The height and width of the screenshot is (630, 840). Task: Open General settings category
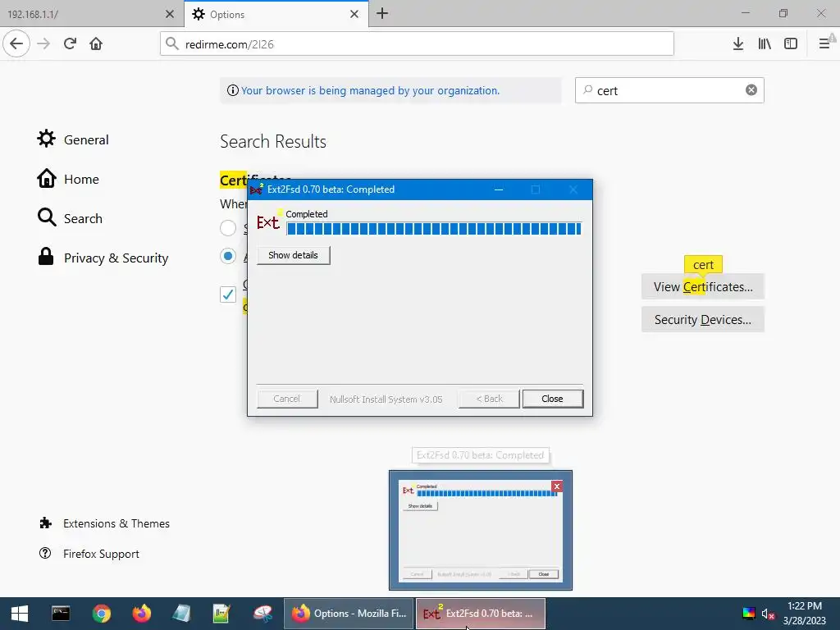(73, 139)
